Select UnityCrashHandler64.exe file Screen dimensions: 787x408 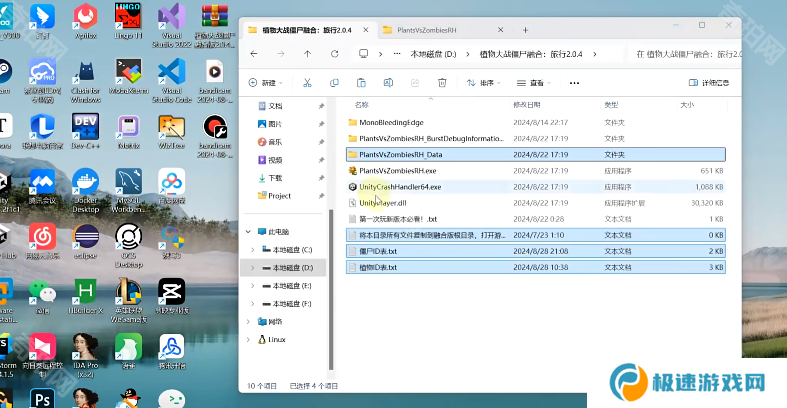[536, 187]
